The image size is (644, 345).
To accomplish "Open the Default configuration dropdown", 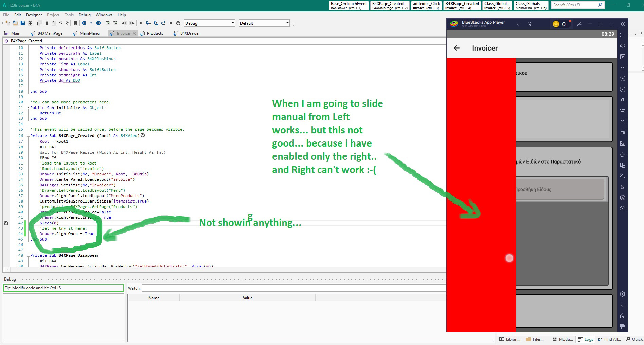I will (x=264, y=23).
